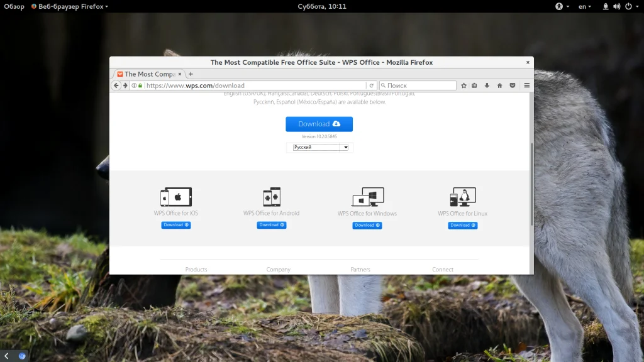This screenshot has width=644, height=362.
Task: Focus the Поиск search field
Action: pos(418,85)
